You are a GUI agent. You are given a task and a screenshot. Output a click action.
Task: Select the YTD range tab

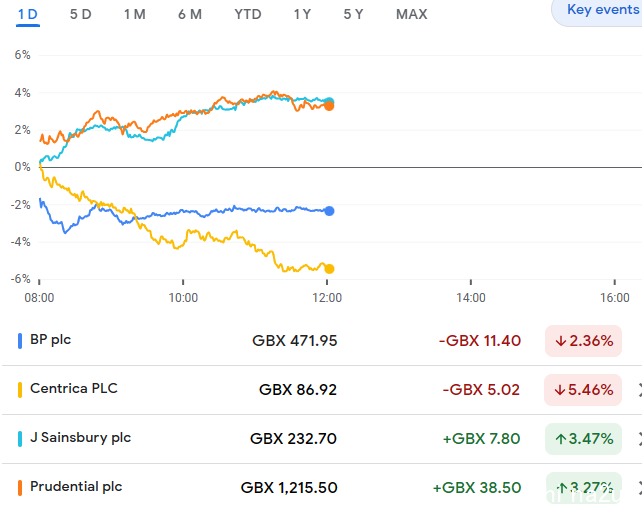click(248, 14)
